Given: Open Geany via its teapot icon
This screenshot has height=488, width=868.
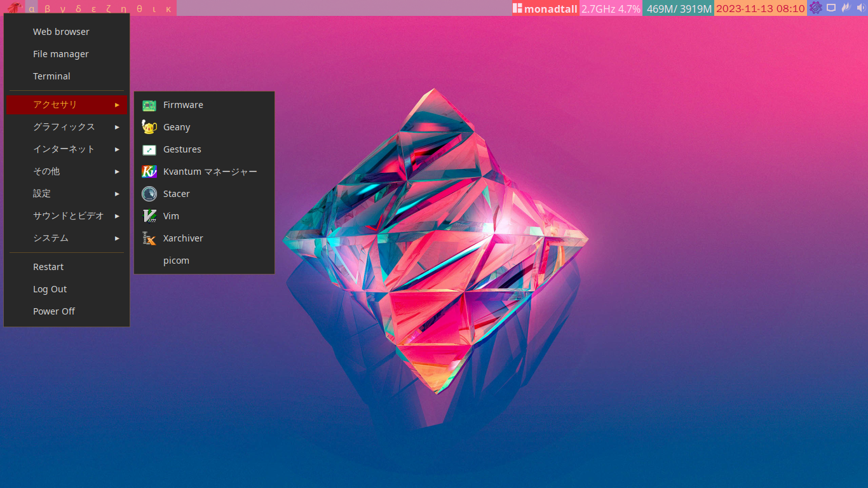Looking at the screenshot, I should coord(149,127).
